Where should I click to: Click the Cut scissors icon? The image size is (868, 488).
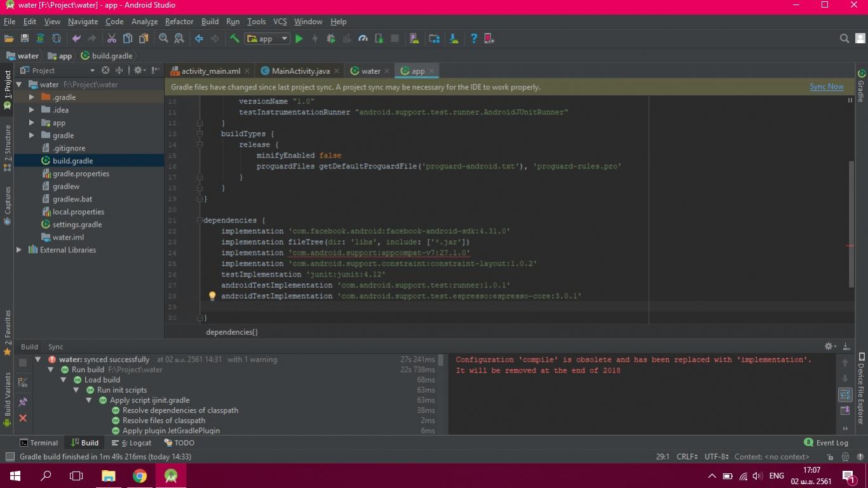click(112, 39)
